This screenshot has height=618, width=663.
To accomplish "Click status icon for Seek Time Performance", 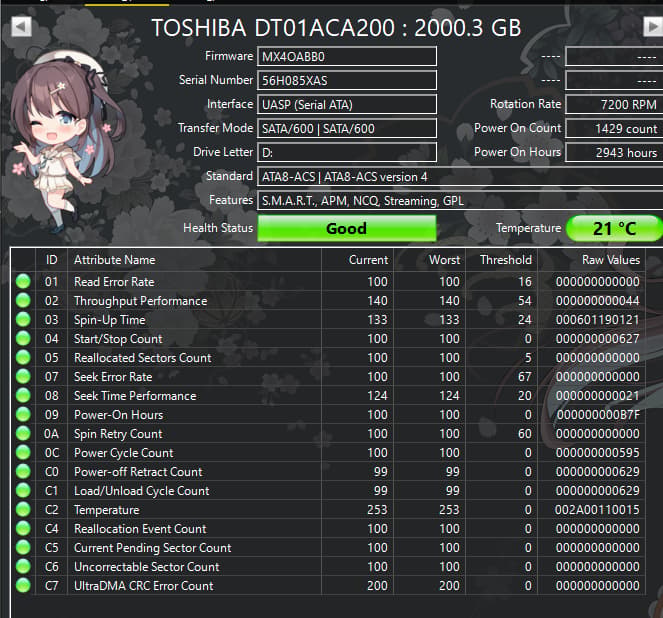I will [x=23, y=395].
